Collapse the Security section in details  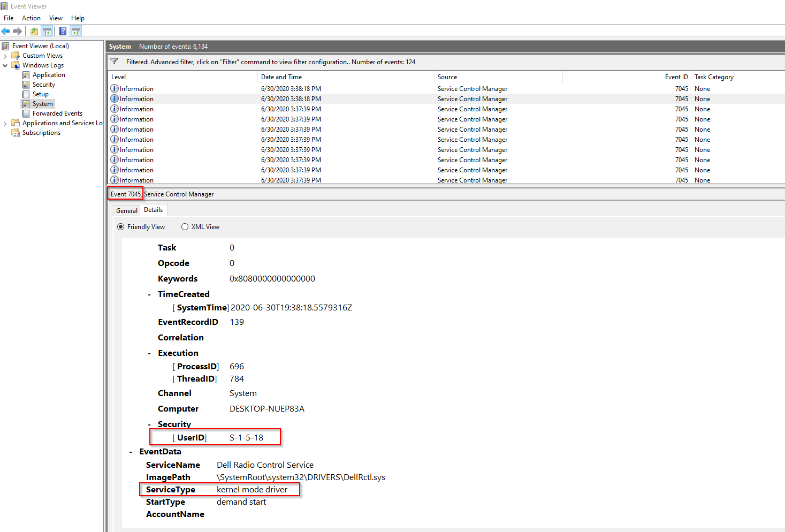[x=149, y=424]
